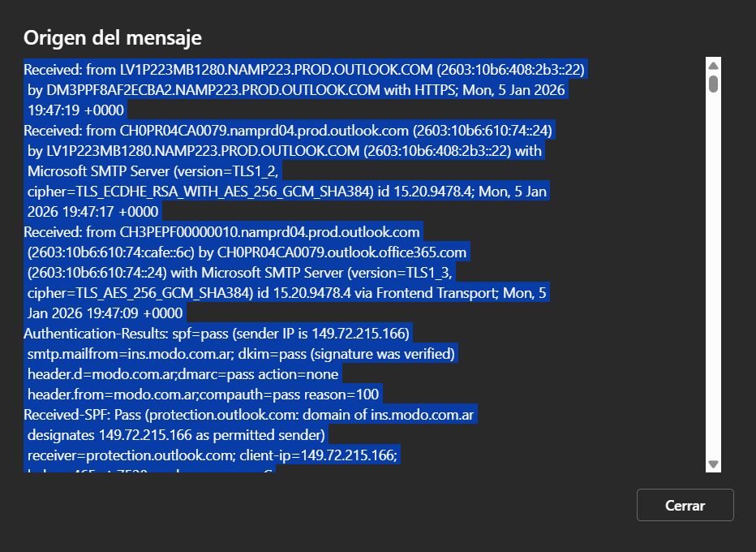Click the Received-SPF header line
Viewport: 756px width, 552px height.
(249, 414)
